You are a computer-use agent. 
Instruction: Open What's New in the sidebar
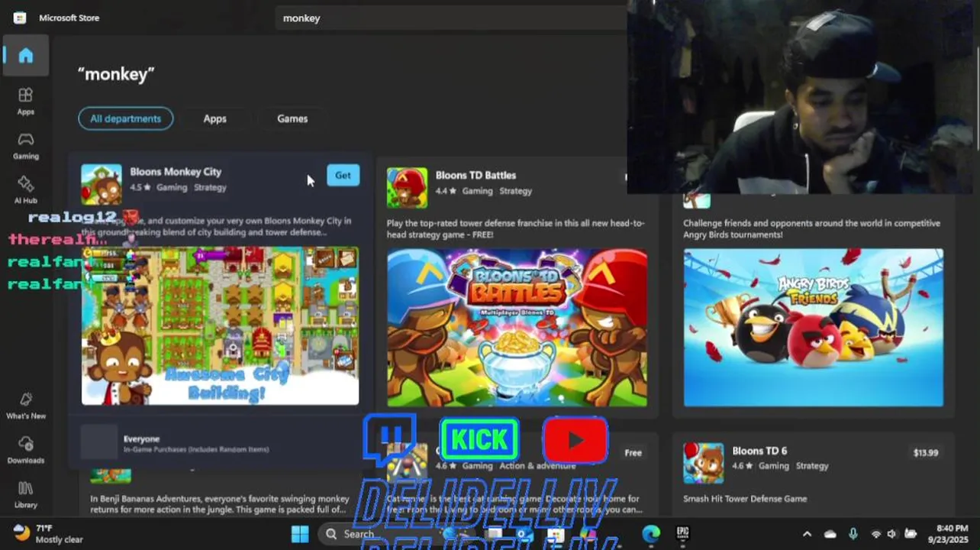click(26, 406)
